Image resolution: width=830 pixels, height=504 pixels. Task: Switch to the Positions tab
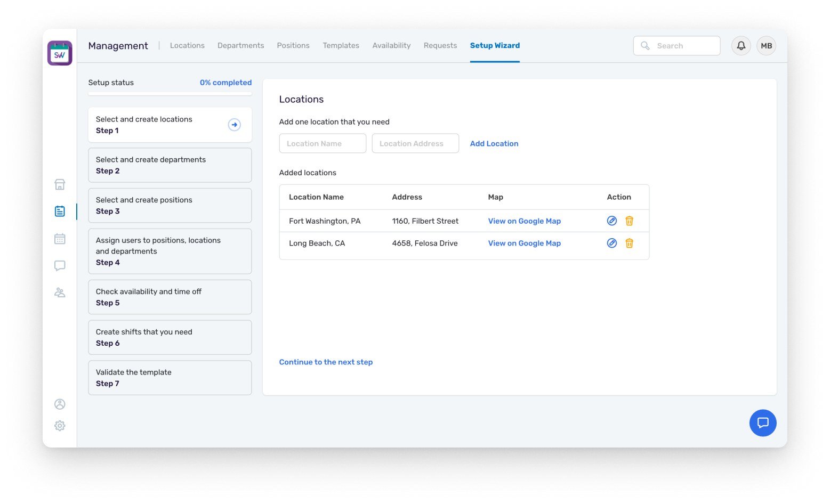coord(293,46)
